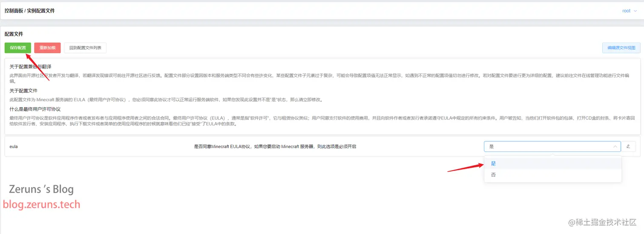Click 控制面板 breadcrumb text
644x234 pixels.
point(14,11)
